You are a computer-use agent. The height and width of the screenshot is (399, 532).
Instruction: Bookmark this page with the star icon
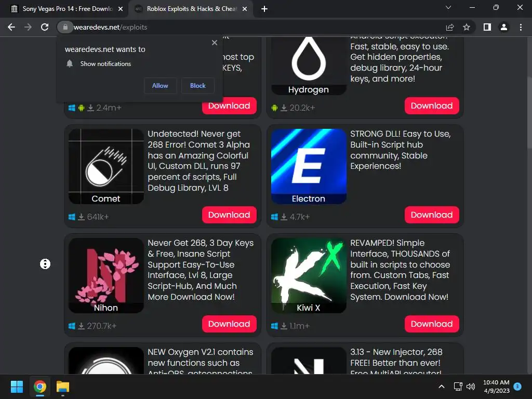click(467, 27)
